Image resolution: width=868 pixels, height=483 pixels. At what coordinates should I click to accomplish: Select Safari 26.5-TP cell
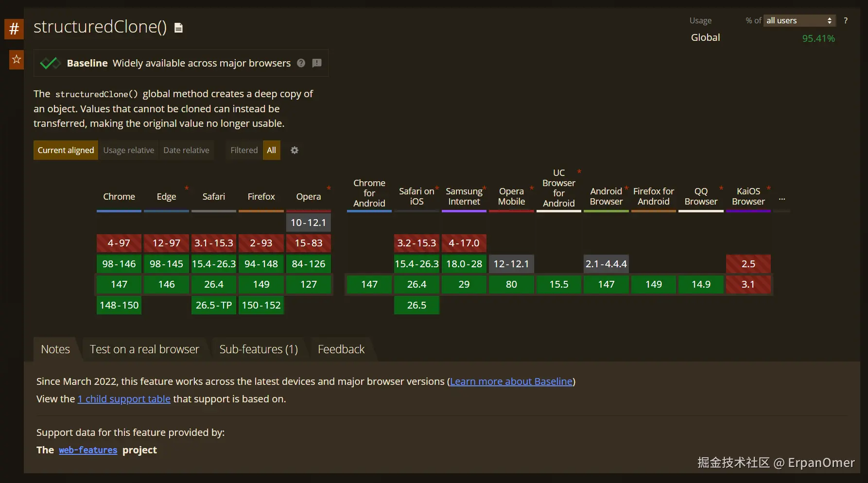pyautogui.click(x=214, y=305)
